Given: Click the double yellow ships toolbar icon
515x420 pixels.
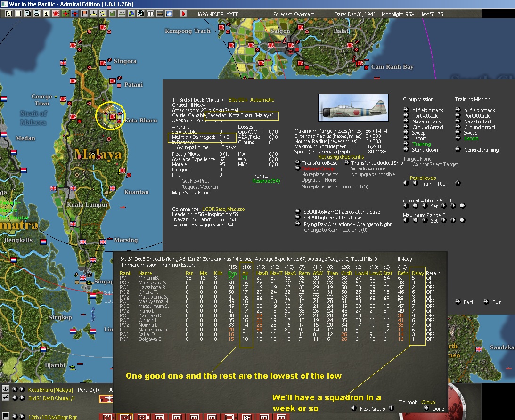Looking at the screenshot, I should 103,14.
